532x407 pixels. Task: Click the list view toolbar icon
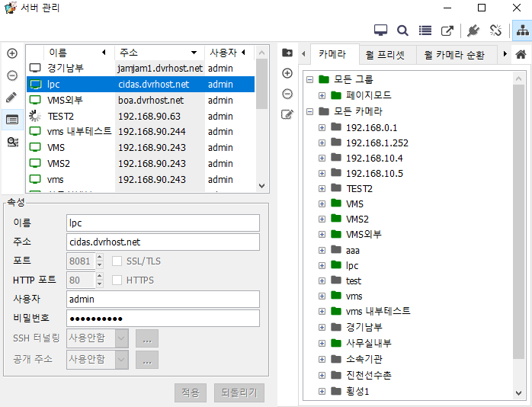425,30
